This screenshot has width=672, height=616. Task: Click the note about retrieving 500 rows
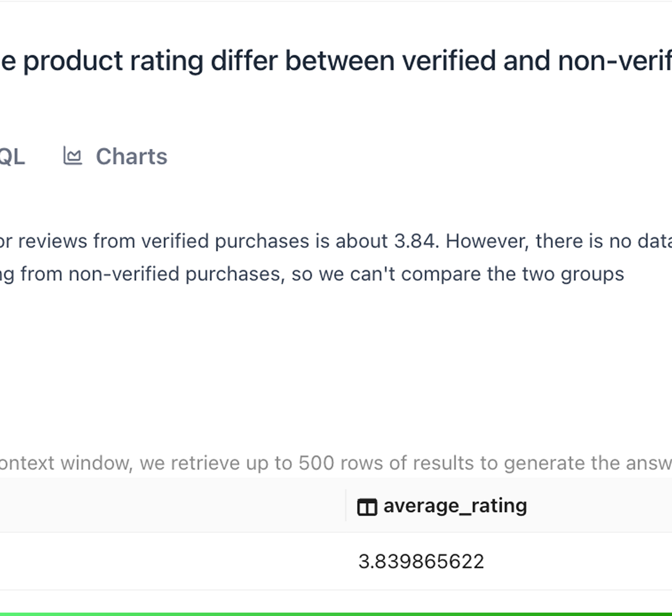[x=336, y=463]
